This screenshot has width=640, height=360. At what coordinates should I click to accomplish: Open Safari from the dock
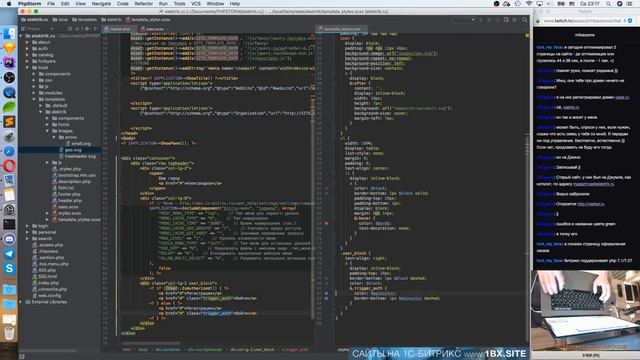[x=9, y=151]
